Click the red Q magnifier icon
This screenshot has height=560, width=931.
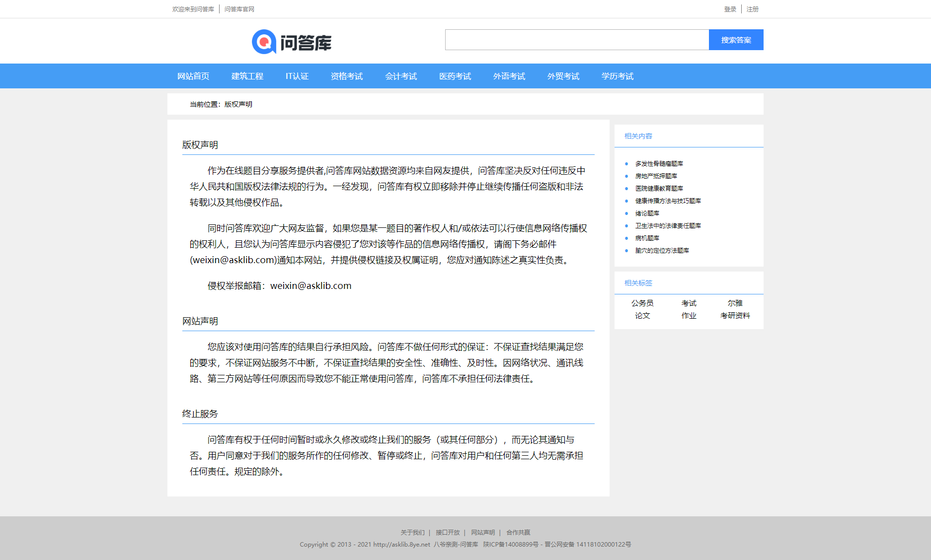[x=263, y=42]
